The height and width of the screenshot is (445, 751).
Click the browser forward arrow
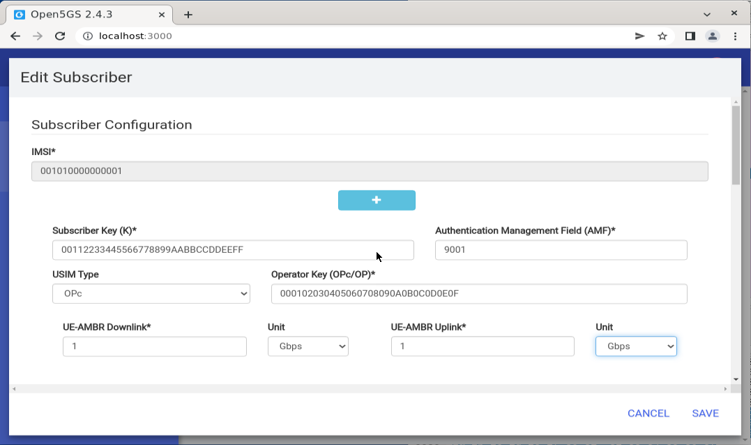(37, 36)
